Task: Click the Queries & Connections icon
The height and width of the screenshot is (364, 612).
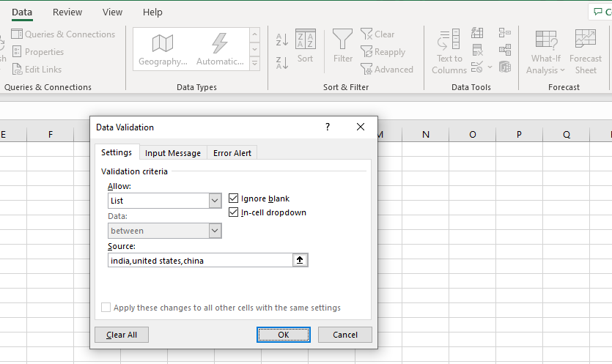Action: (x=17, y=34)
